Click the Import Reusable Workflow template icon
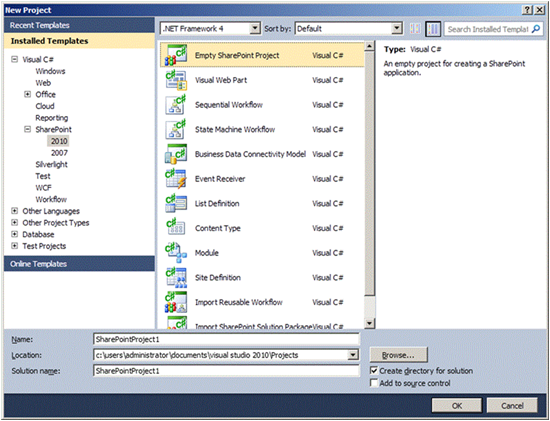Viewport: 550px width, 421px height. [x=176, y=302]
